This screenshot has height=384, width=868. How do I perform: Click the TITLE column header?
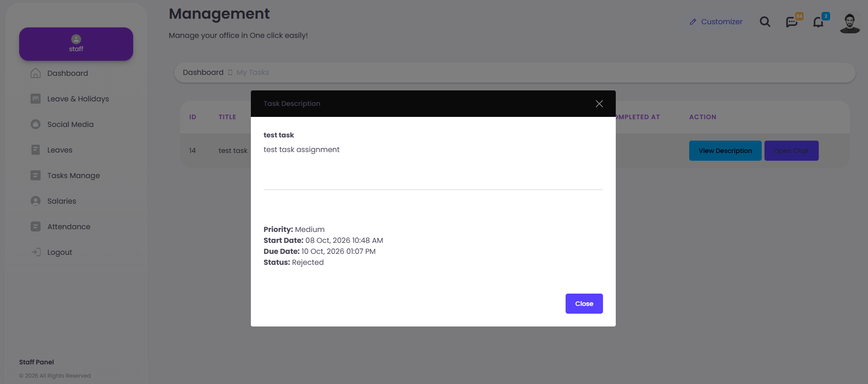click(227, 117)
